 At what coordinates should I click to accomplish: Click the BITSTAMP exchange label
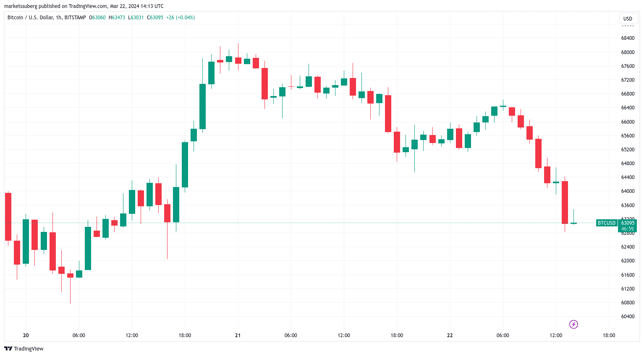(x=75, y=18)
